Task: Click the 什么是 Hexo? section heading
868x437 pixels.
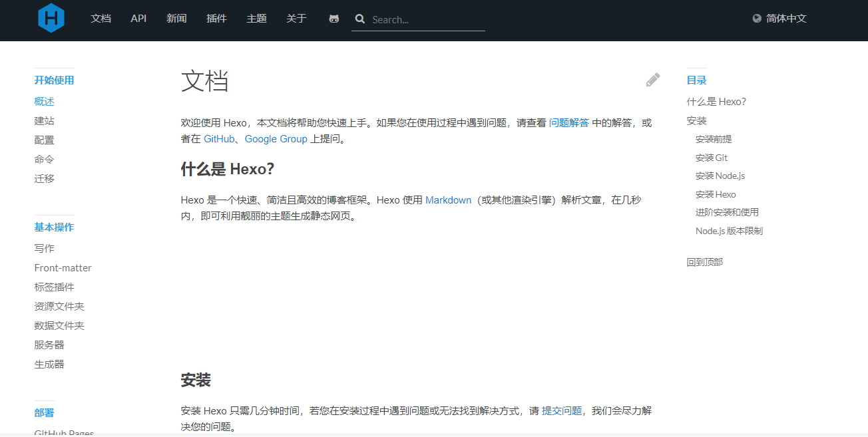Action: click(x=228, y=169)
